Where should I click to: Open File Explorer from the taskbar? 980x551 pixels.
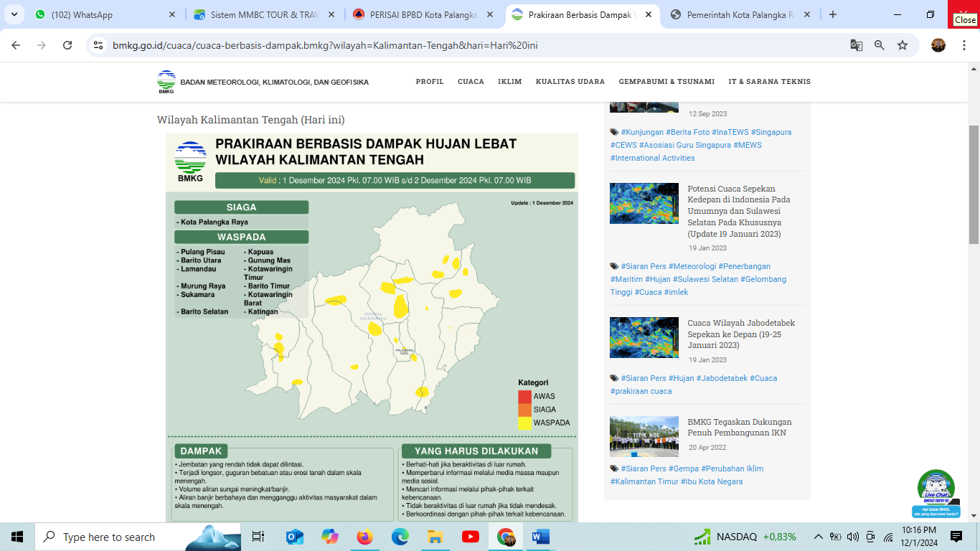click(435, 537)
